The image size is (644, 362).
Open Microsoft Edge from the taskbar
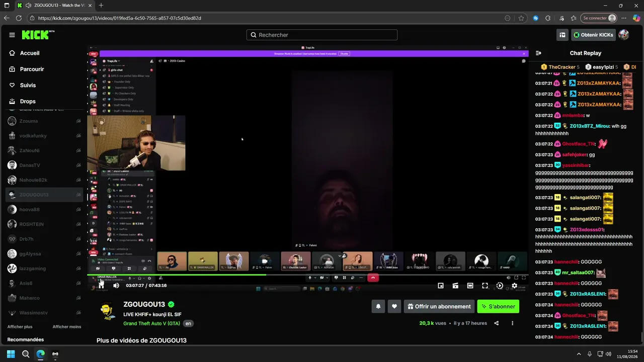tap(40, 354)
